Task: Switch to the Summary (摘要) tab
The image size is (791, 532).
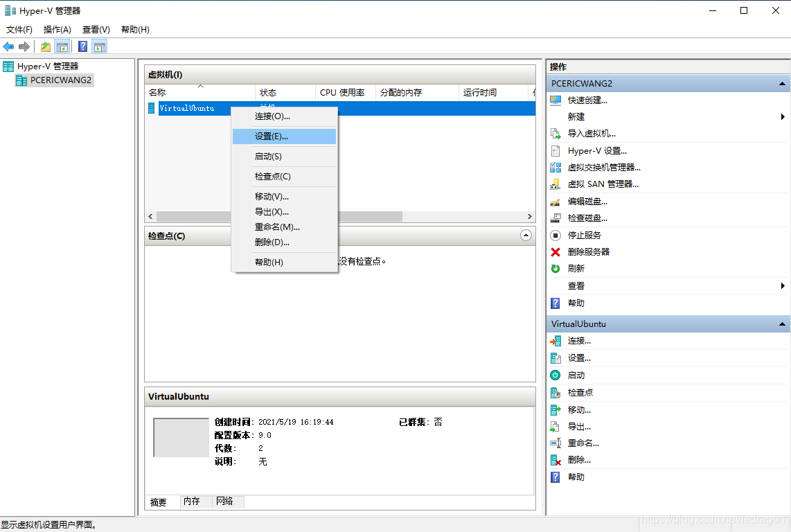Action: 159,502
